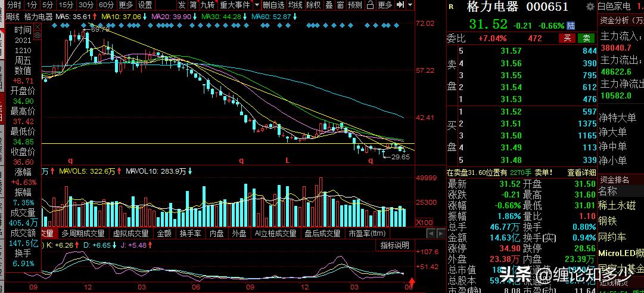Select the 5分 period tab

point(48,5)
